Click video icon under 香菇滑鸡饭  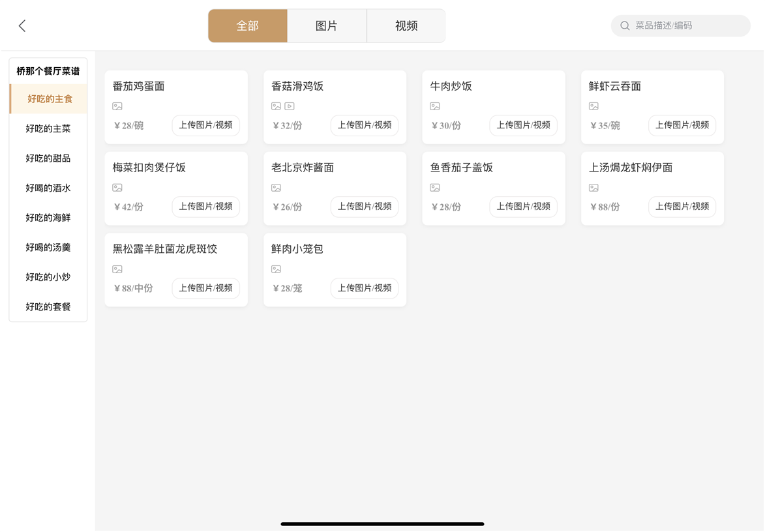pyautogui.click(x=290, y=106)
